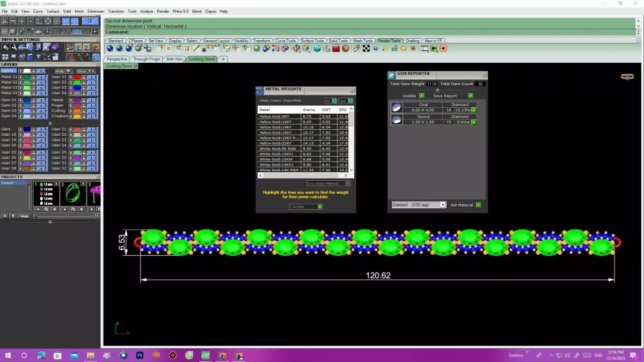Click the green arrow for Oval diamond row
The width and height of the screenshot is (644, 362).
click(x=474, y=110)
